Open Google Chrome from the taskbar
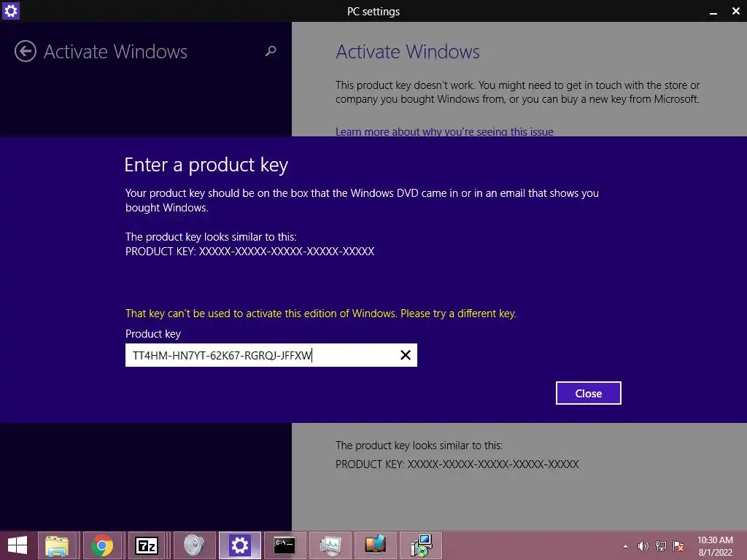This screenshot has height=560, width=747. point(102,545)
